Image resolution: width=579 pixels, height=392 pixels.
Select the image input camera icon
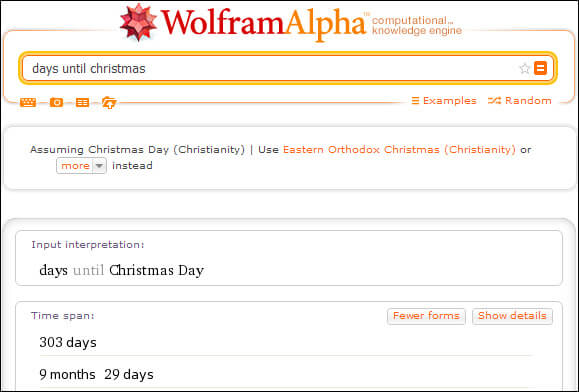(56, 102)
